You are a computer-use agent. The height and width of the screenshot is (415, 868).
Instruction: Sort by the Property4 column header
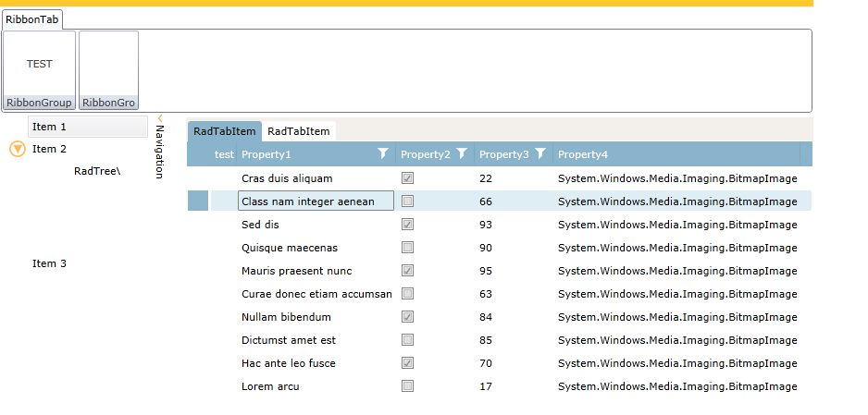(x=583, y=154)
